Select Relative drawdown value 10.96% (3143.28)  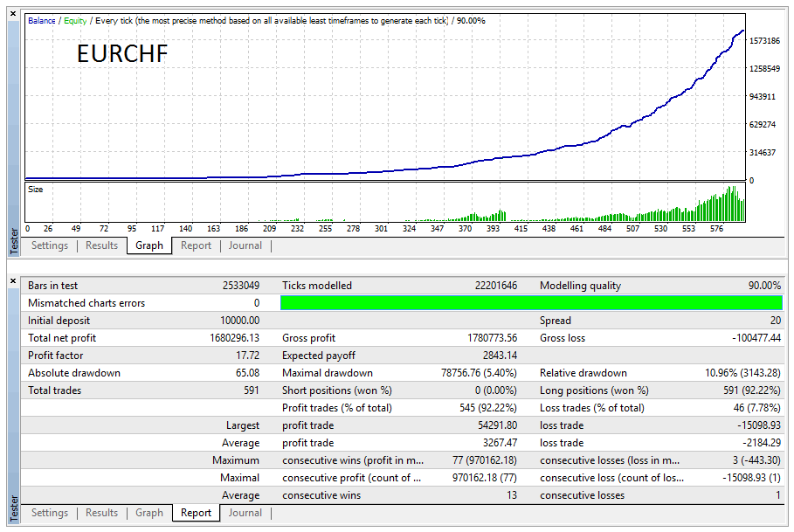click(742, 373)
